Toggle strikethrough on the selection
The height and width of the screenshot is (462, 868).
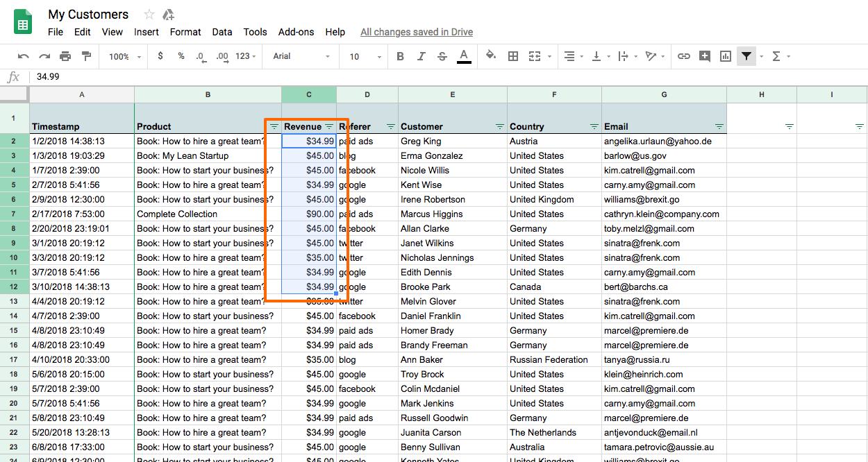tap(442, 56)
